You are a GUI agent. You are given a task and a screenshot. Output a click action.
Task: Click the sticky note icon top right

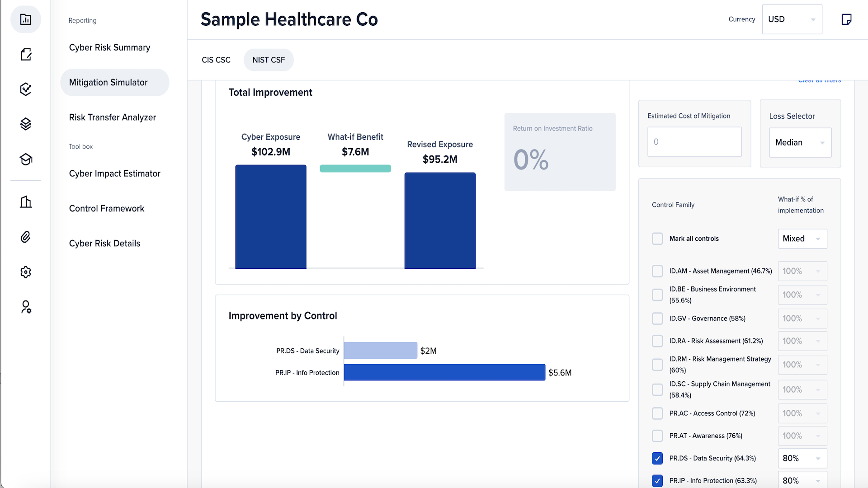click(x=846, y=19)
